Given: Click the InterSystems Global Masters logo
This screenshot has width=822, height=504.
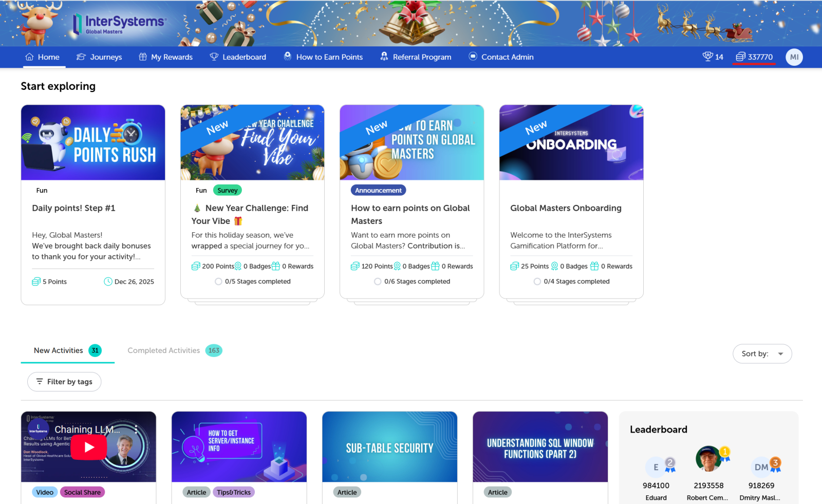Looking at the screenshot, I should 119,24.
